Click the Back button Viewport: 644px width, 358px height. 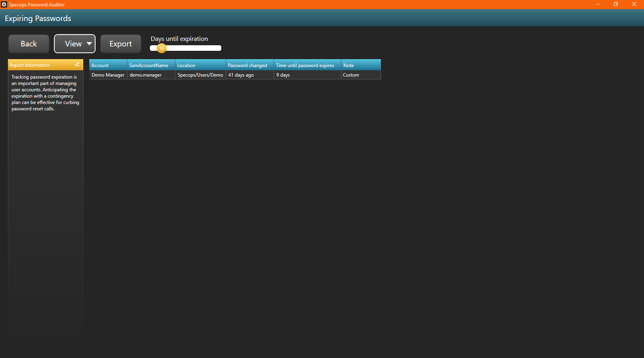(x=29, y=44)
